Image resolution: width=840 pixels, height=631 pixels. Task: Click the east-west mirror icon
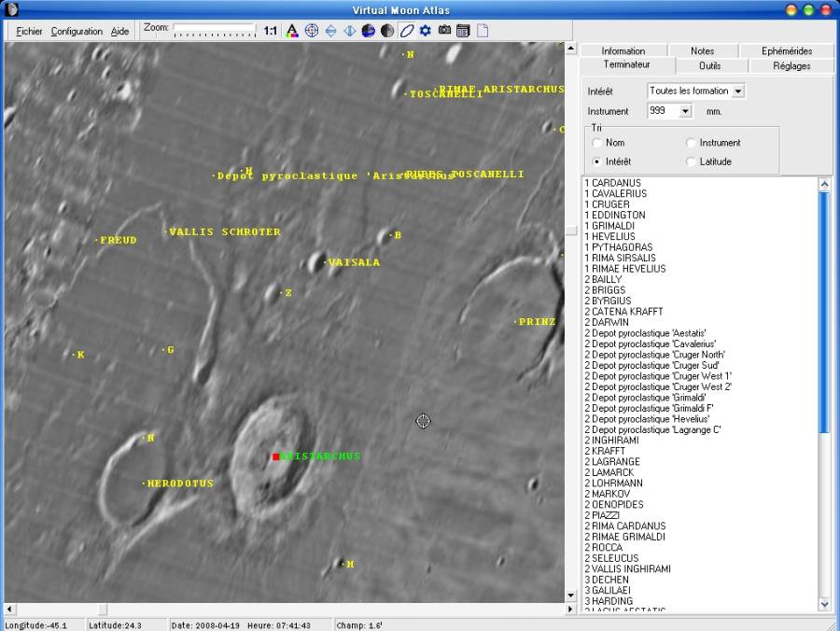coord(350,31)
